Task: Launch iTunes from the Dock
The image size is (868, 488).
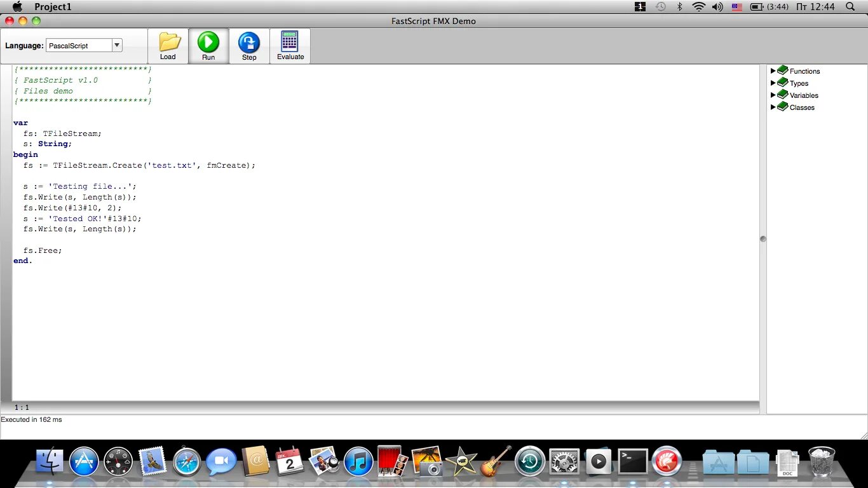Action: (358, 461)
